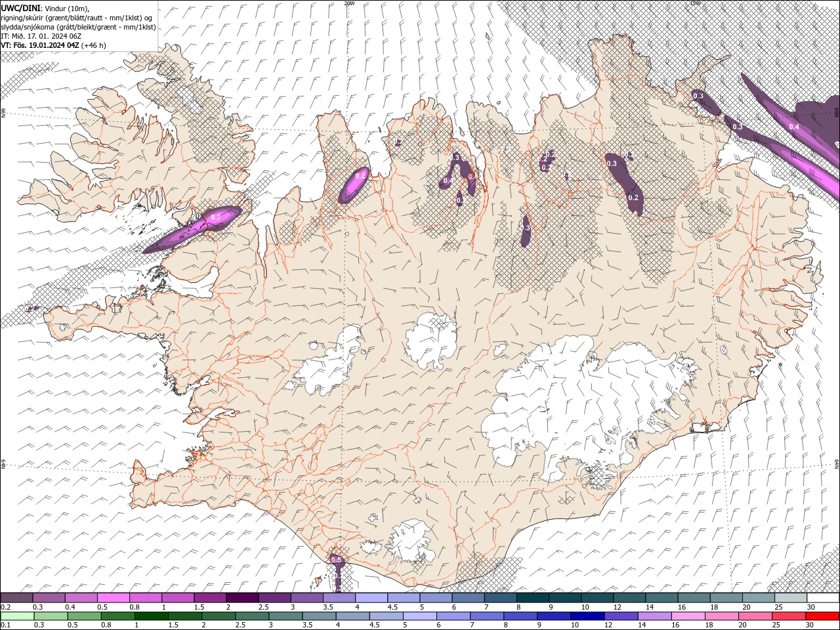Viewport: 840px width, 630px height.
Task: Click the 0.5 value on the south coast
Action: click(336, 560)
